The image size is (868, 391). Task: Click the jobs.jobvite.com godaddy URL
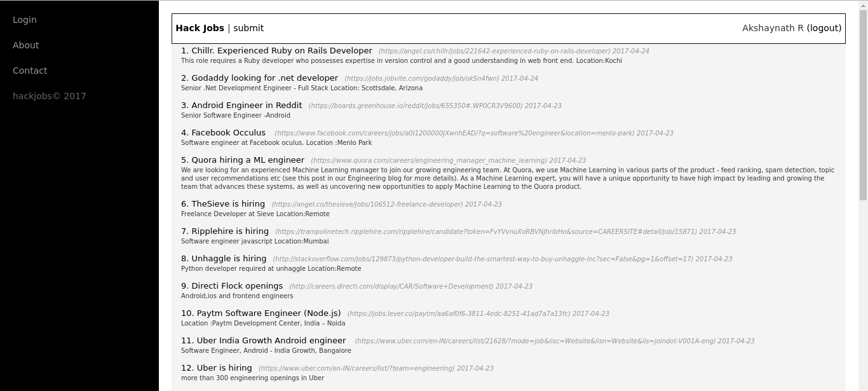point(422,78)
